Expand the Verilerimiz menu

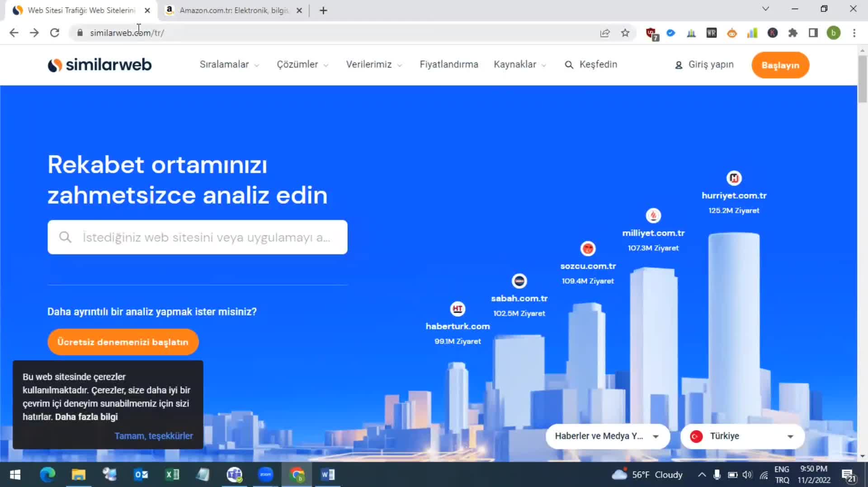pyautogui.click(x=374, y=65)
